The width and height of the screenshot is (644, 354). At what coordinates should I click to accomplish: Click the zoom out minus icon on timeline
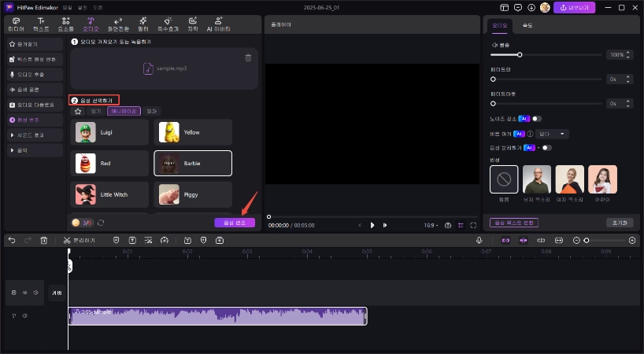pos(576,241)
